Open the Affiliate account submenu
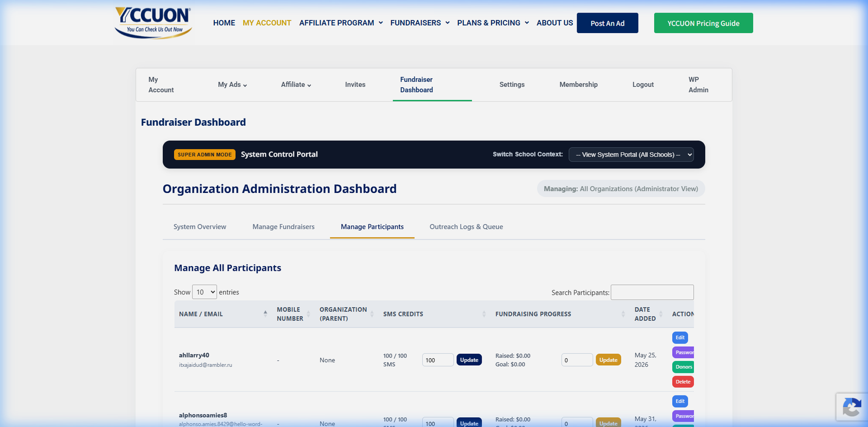This screenshot has width=868, height=427. pyautogui.click(x=296, y=85)
